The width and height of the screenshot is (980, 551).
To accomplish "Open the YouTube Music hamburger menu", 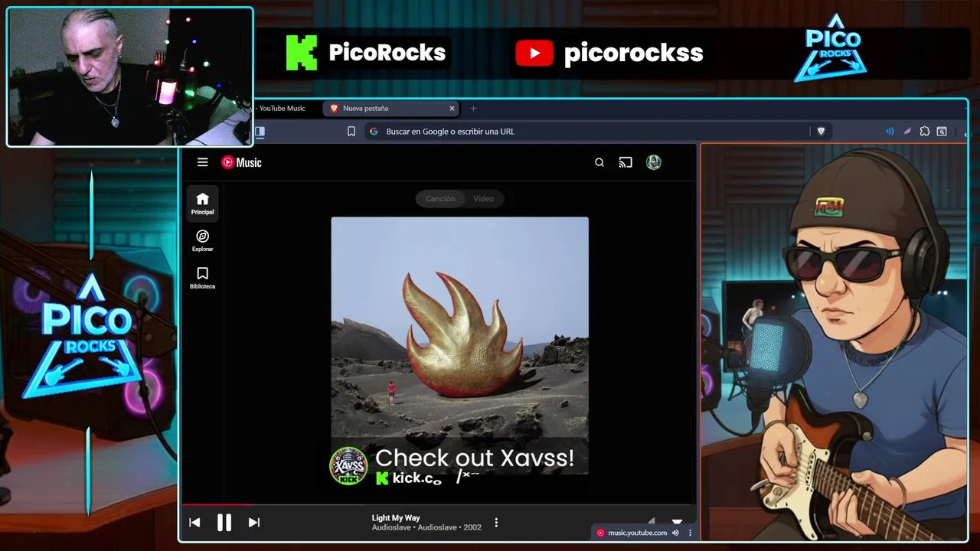I will (202, 162).
